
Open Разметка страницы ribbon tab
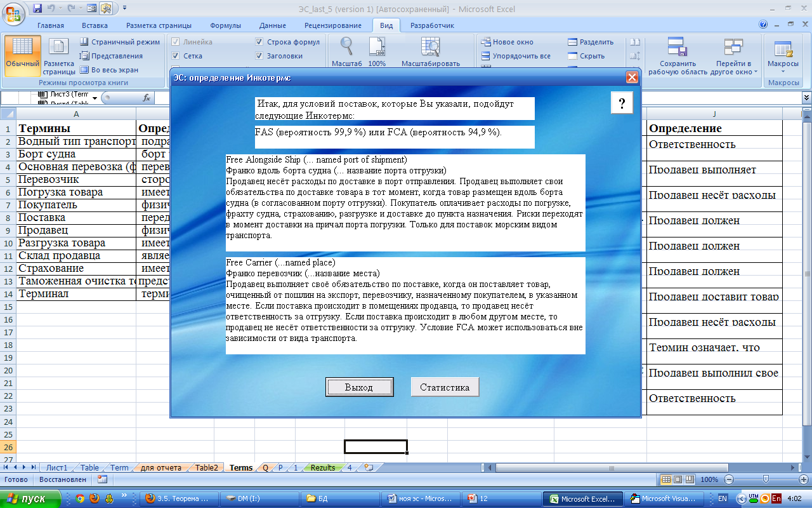tap(159, 25)
